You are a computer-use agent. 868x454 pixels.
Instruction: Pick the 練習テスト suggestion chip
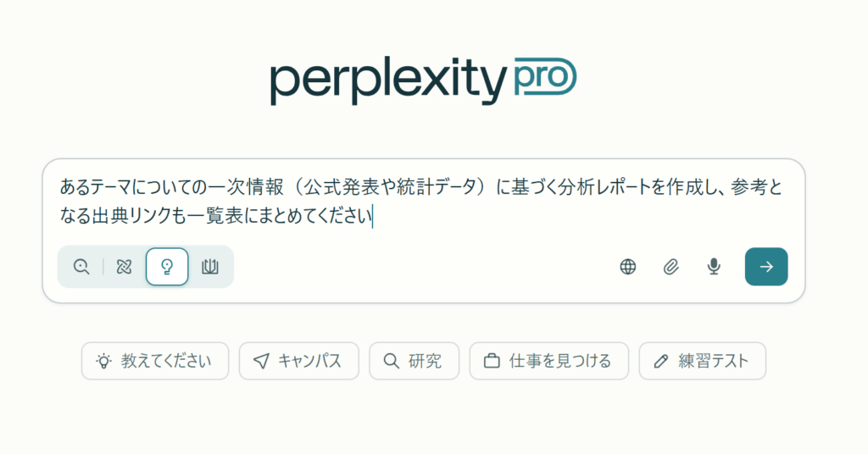click(702, 361)
